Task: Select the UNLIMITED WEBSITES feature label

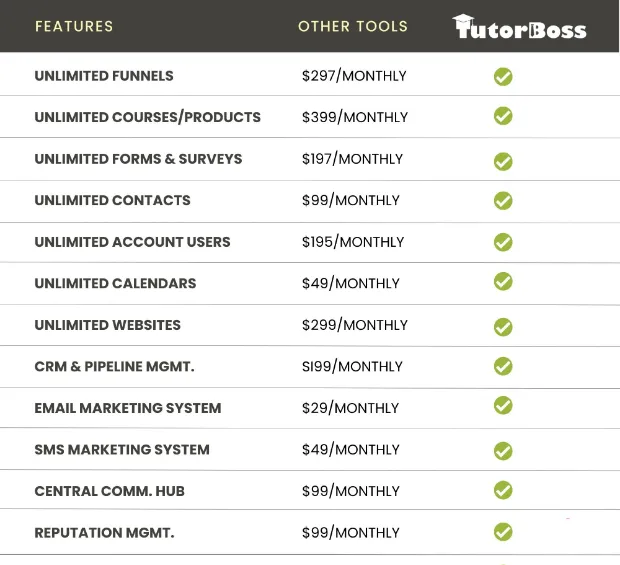Action: tap(108, 325)
